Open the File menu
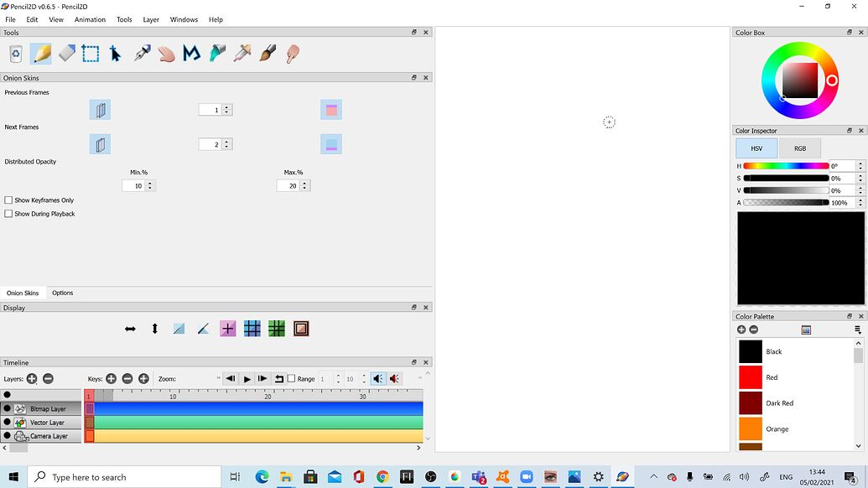Screen dimensions: 868x488 tap(11, 19)
